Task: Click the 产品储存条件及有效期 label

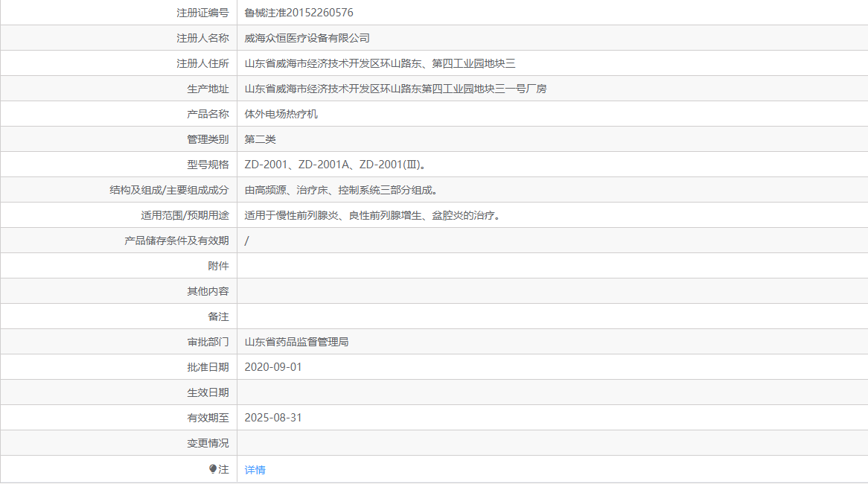Action: pos(176,241)
